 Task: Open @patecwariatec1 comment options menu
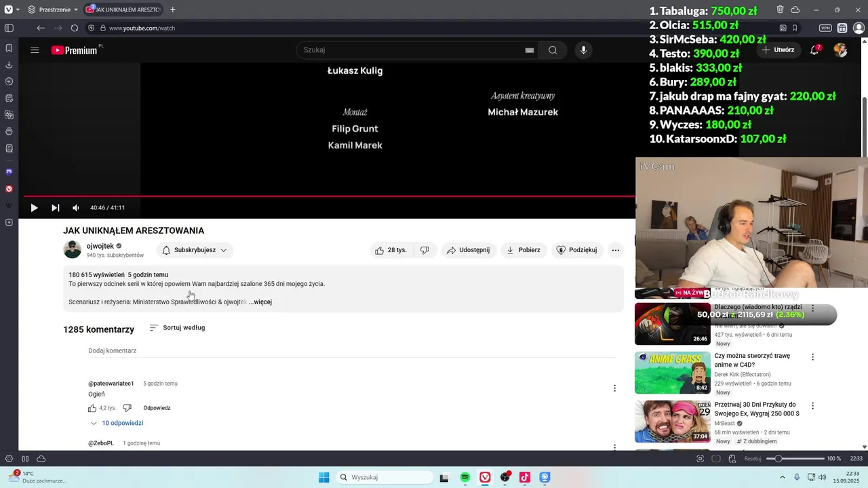[x=615, y=388]
